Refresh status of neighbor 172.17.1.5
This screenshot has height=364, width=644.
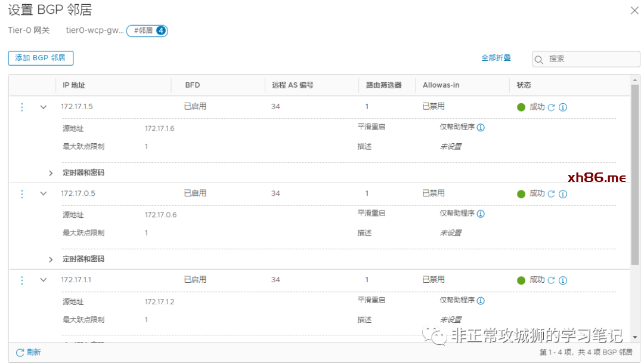[x=552, y=107]
